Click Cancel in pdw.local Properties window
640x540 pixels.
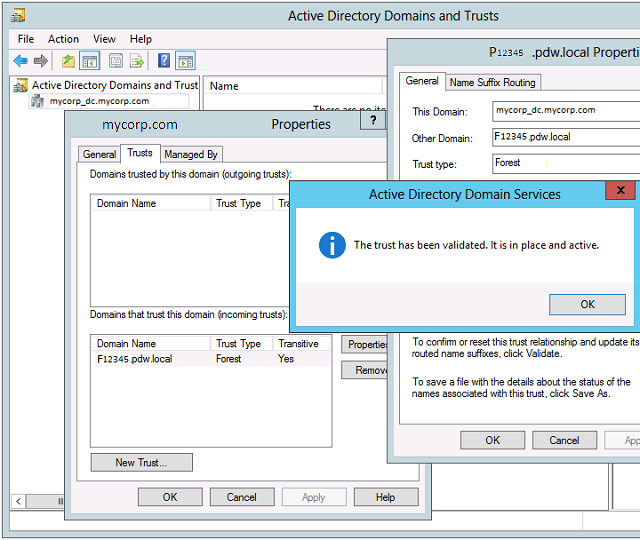click(x=564, y=440)
